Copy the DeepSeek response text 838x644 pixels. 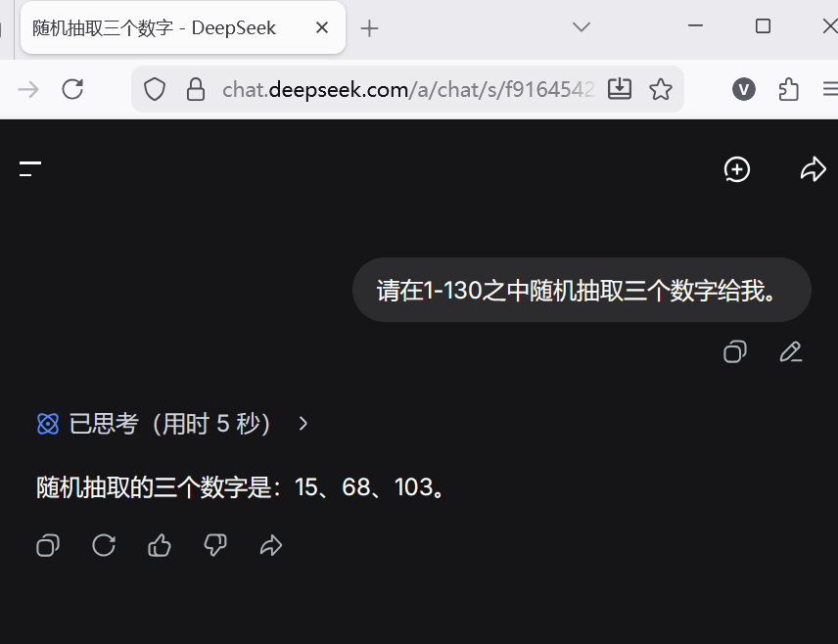coord(48,546)
